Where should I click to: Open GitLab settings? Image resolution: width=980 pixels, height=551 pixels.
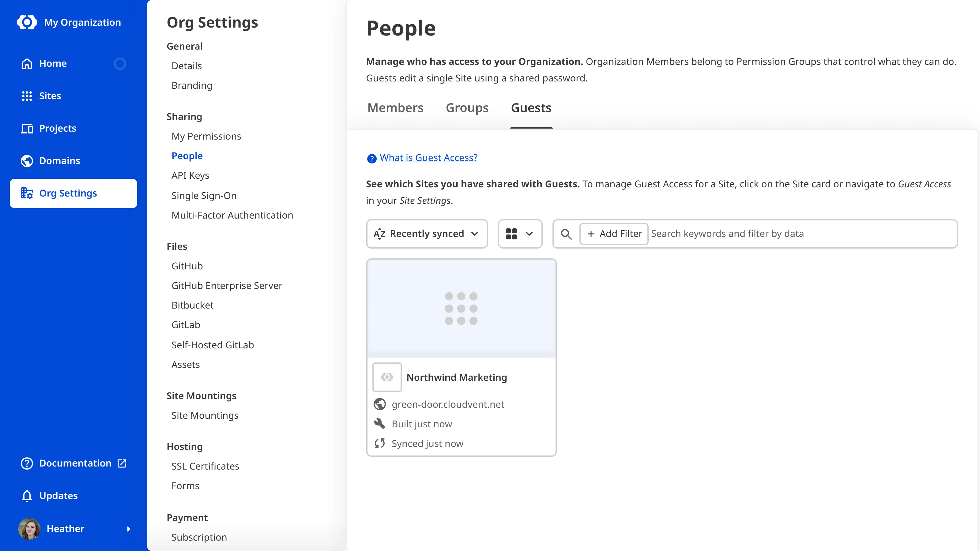(x=186, y=325)
